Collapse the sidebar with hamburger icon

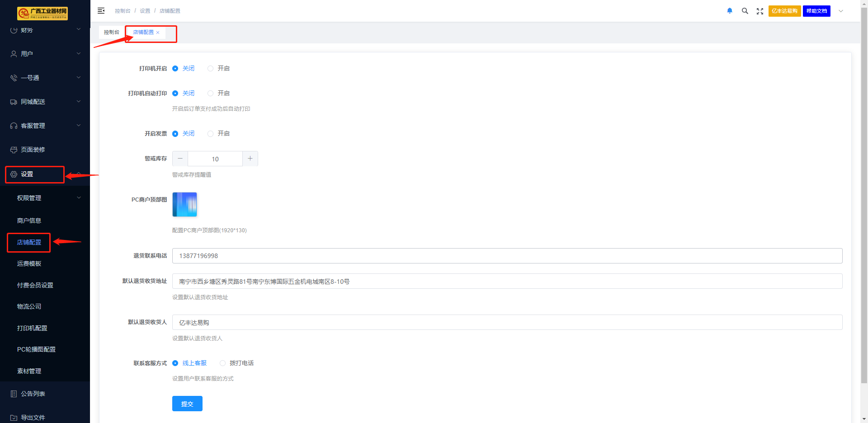pyautogui.click(x=101, y=11)
